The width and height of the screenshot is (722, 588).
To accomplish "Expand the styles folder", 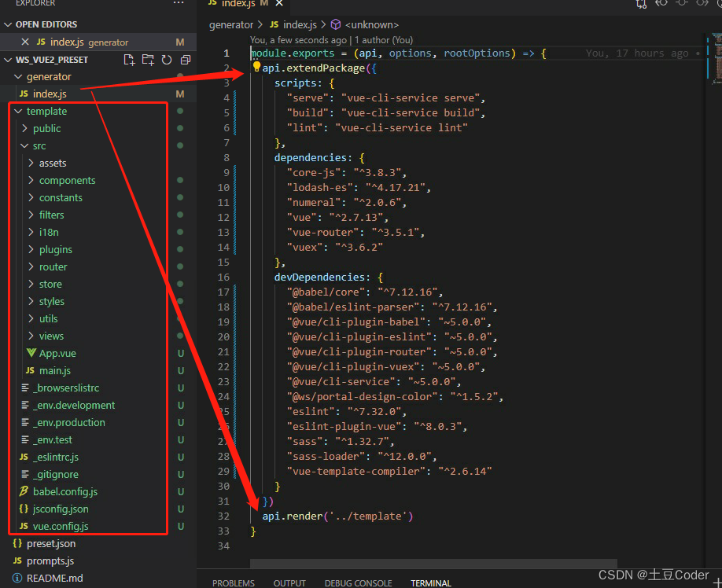I will (x=31, y=301).
